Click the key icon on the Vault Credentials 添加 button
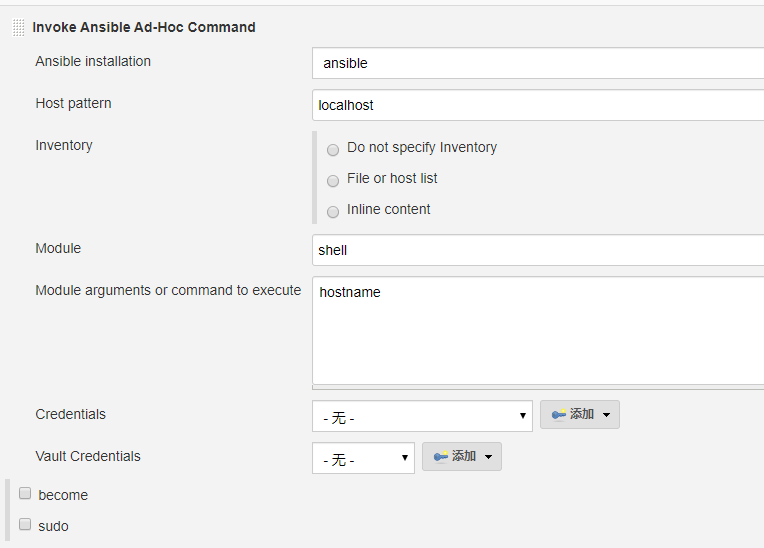This screenshot has width=764, height=548. pyautogui.click(x=440, y=457)
